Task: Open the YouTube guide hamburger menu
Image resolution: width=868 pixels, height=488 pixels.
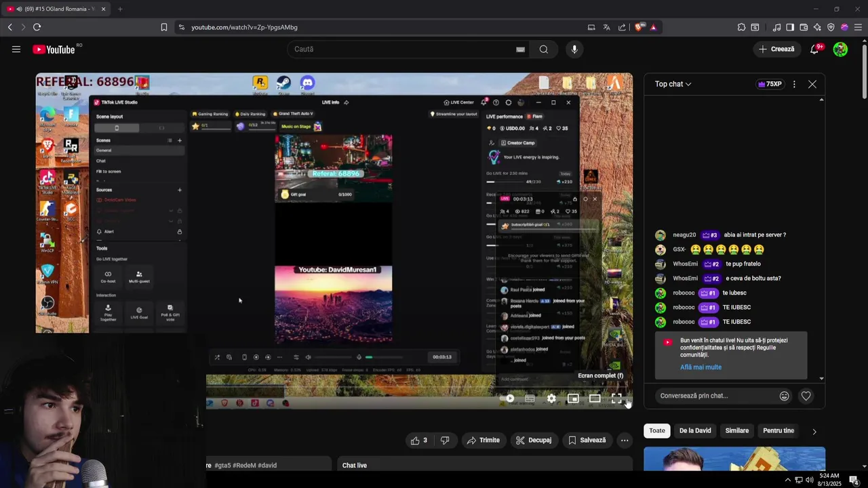Action: click(16, 49)
